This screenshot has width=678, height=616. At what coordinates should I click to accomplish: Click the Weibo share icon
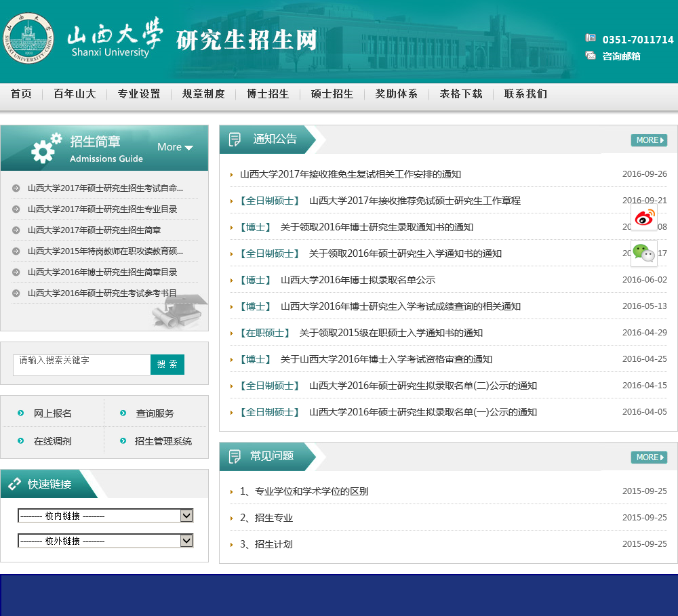(x=644, y=218)
